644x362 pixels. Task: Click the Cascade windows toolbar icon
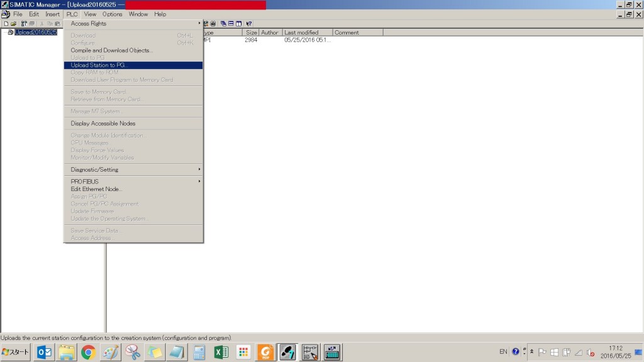[x=223, y=24]
